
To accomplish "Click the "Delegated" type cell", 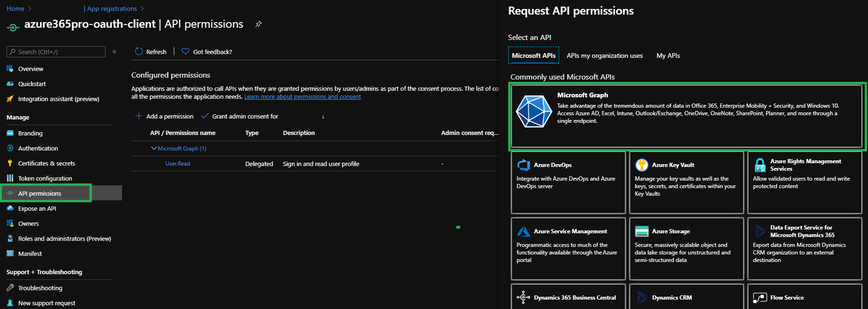I will [x=259, y=164].
